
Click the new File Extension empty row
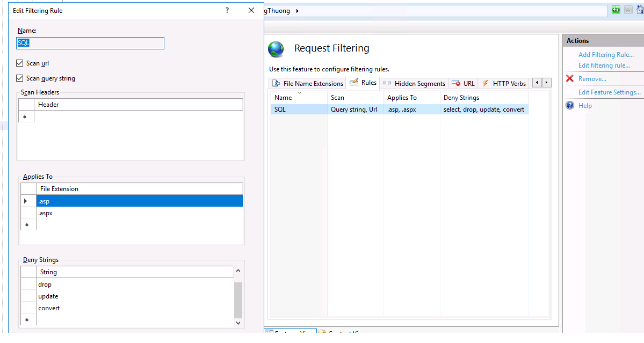[132, 225]
